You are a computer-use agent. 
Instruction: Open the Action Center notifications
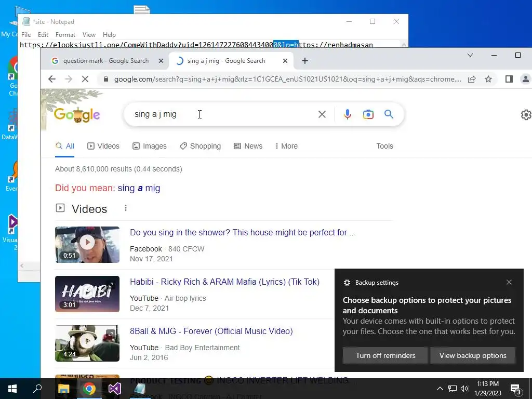coord(516,389)
